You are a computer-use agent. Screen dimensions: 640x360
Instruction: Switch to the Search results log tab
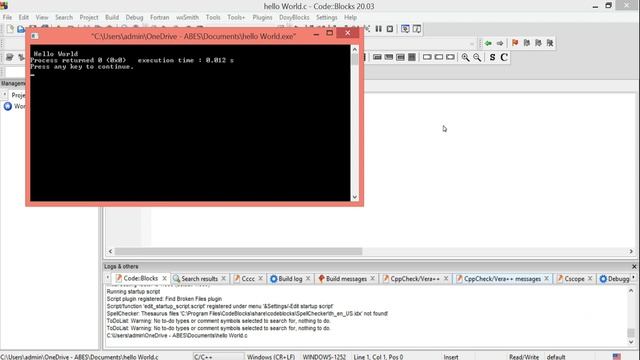(x=199, y=279)
